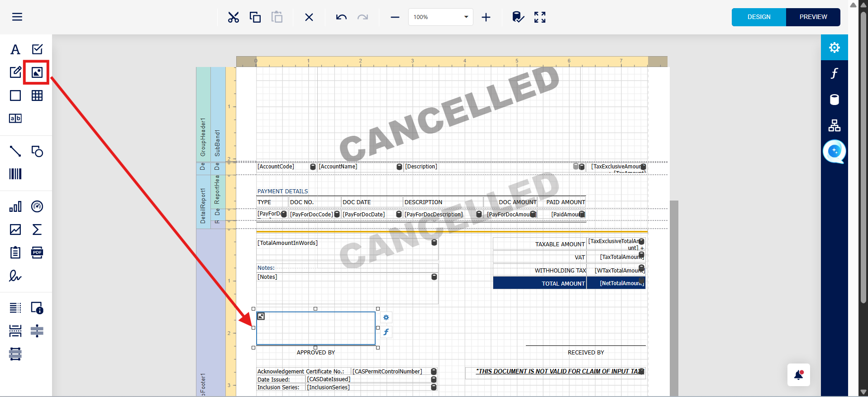Select the Rich Text tool
868x397 pixels.
tap(15, 72)
